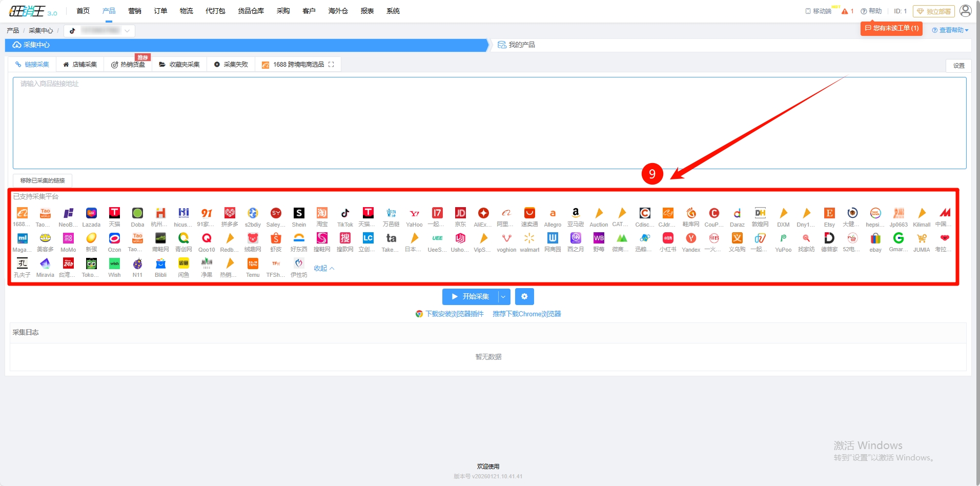980x486 pixels.
Task: Select the Wish platform icon
Action: click(x=114, y=264)
